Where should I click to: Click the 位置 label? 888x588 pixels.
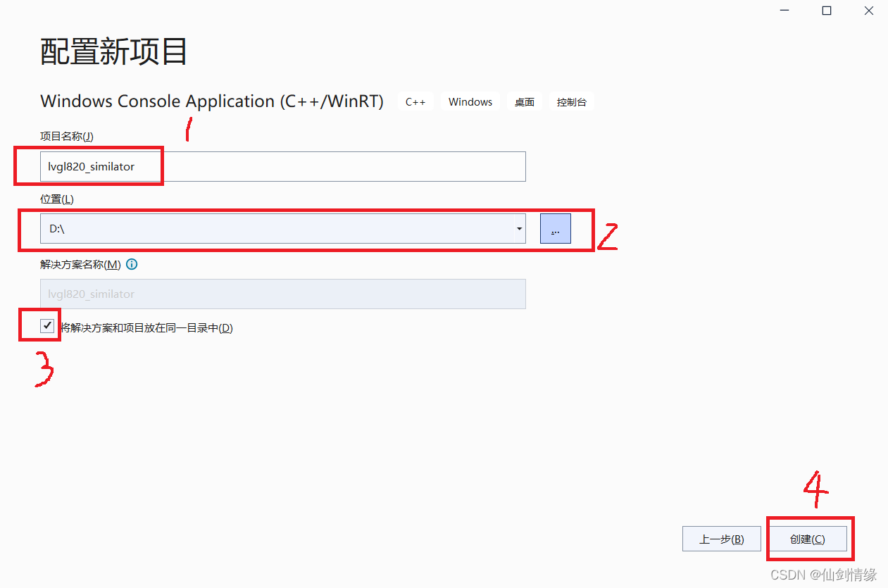(x=57, y=199)
